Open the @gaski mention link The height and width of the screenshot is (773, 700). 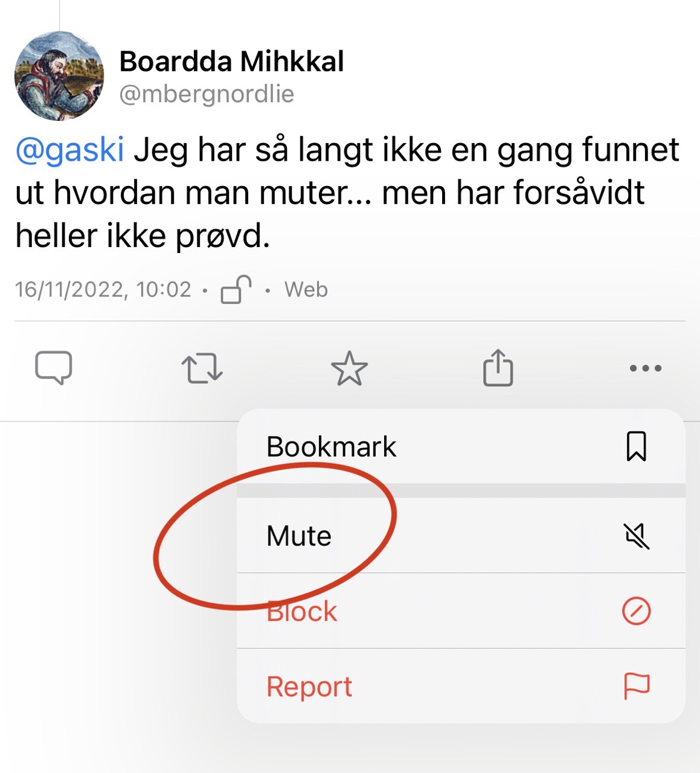pyautogui.click(x=69, y=150)
